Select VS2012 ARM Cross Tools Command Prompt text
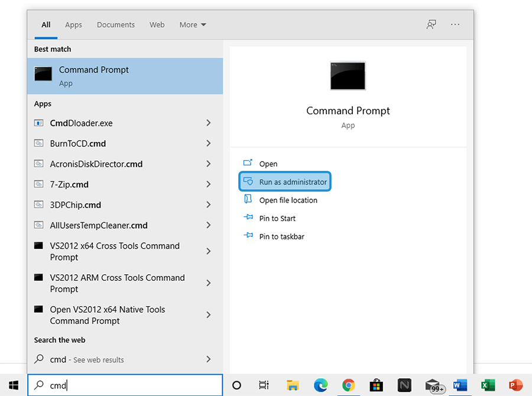532x396 pixels. [x=118, y=283]
